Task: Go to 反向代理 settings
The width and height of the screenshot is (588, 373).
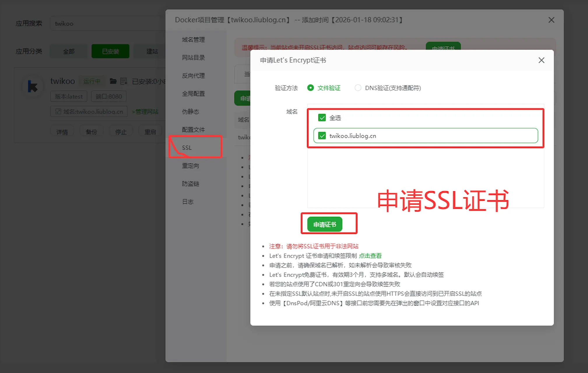Action: pos(193,76)
